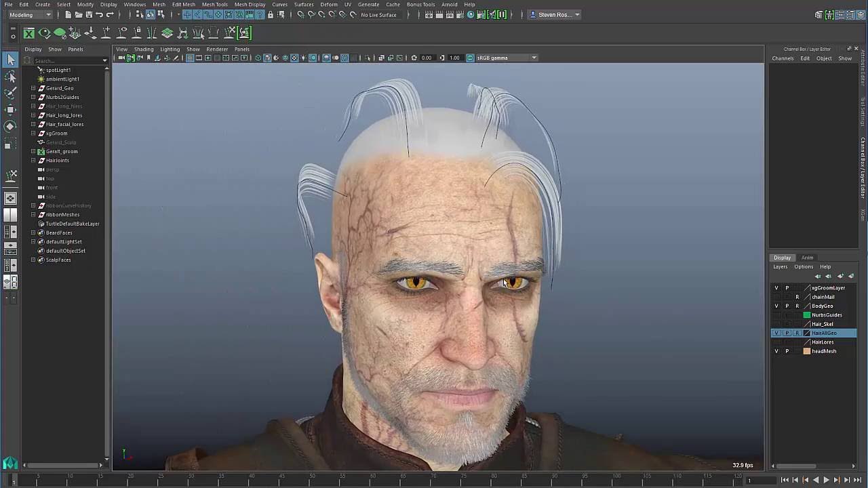Screen dimensions: 868x488
Task: Select the Geralt_groom node in Outliner
Action: [61, 151]
